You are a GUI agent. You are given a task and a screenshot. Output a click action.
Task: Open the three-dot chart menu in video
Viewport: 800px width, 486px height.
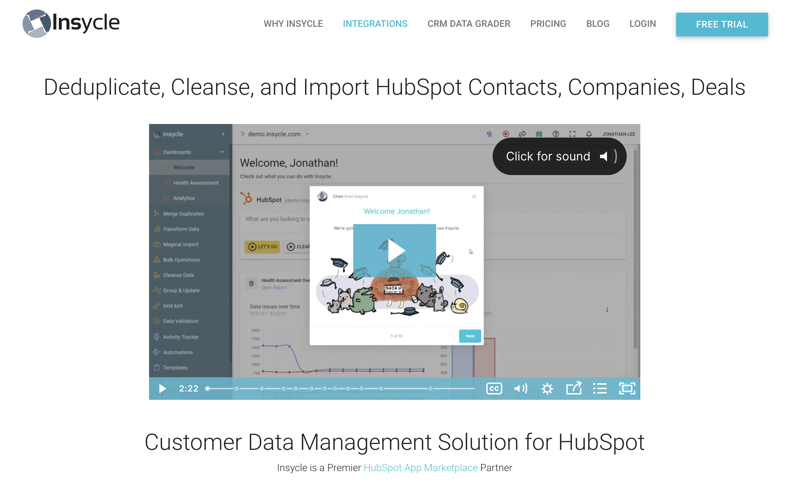pyautogui.click(x=607, y=310)
